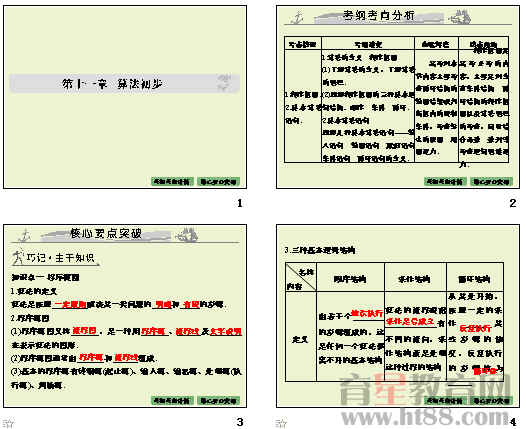The width and height of the screenshot is (526, 429).
Task: Click left green button on slide 3
Action: pyautogui.click(x=172, y=400)
